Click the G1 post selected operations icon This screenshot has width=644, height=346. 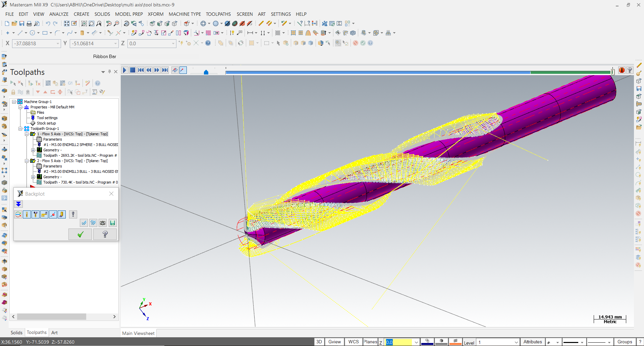[70, 83]
